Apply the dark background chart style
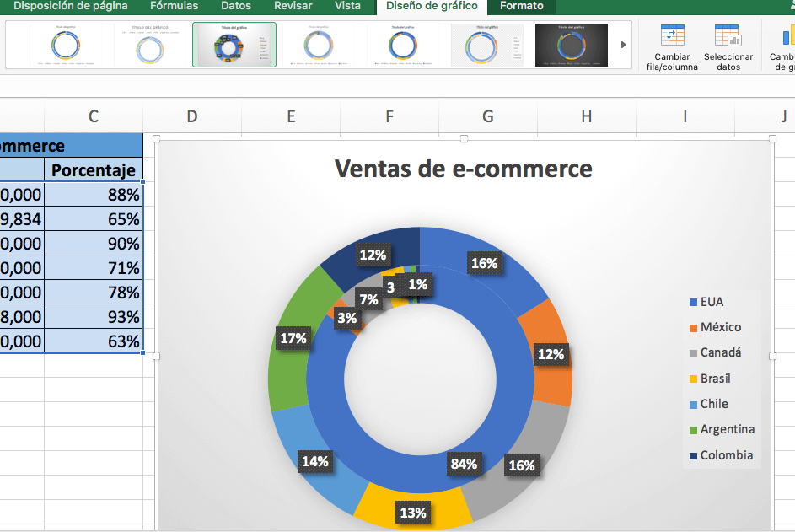 [572, 46]
